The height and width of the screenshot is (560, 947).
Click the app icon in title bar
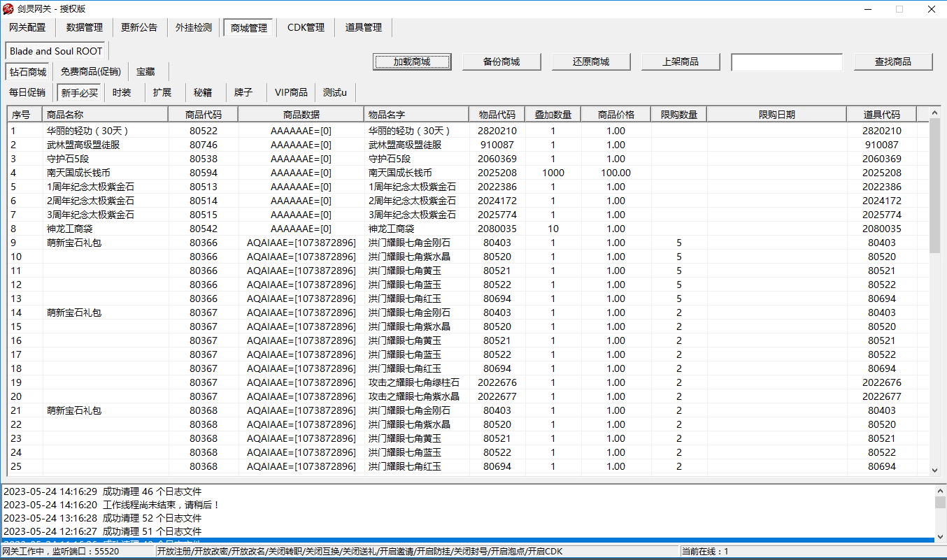[8, 9]
